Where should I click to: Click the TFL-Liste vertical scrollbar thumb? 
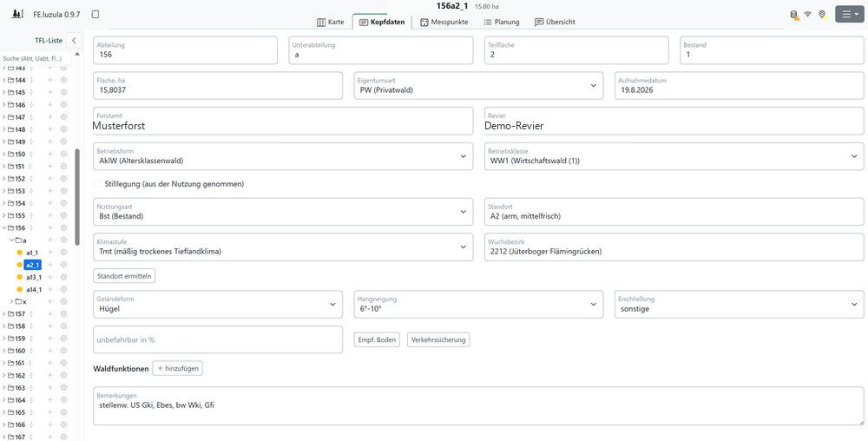77,196
